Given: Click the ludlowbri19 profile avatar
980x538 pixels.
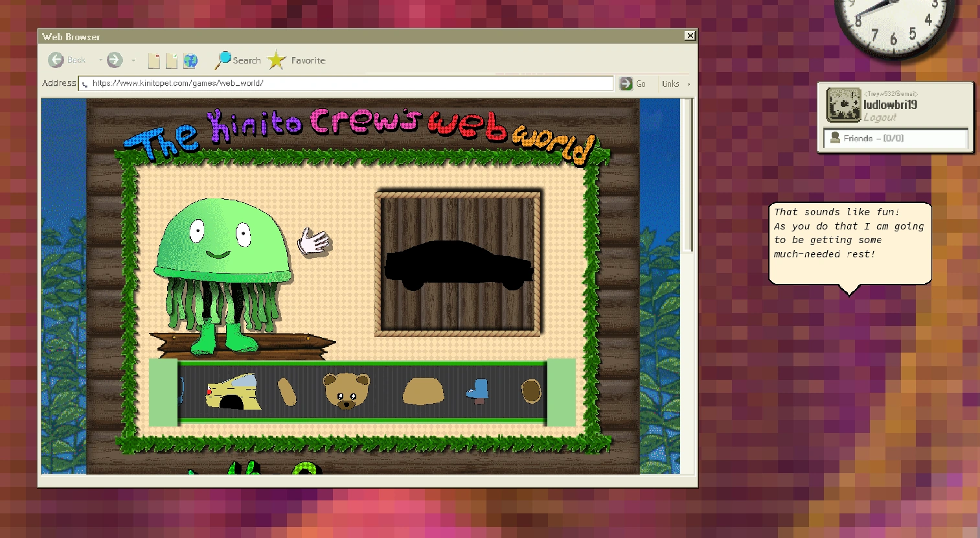Looking at the screenshot, I should [843, 105].
